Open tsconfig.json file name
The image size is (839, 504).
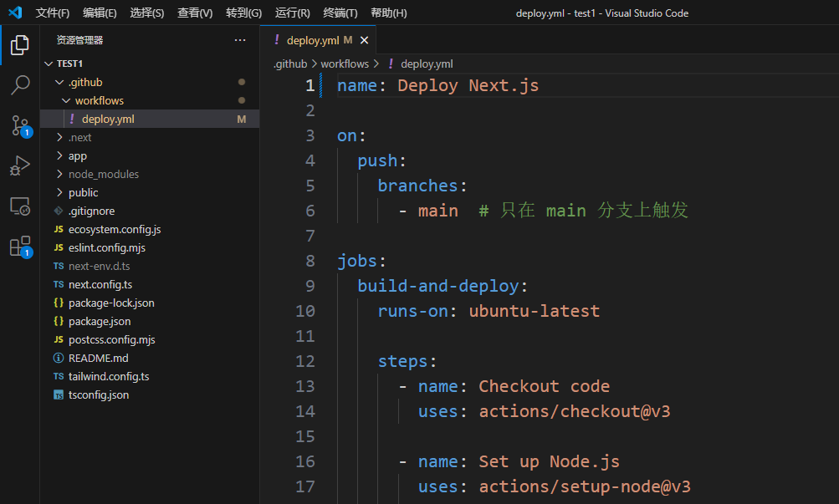click(x=99, y=395)
